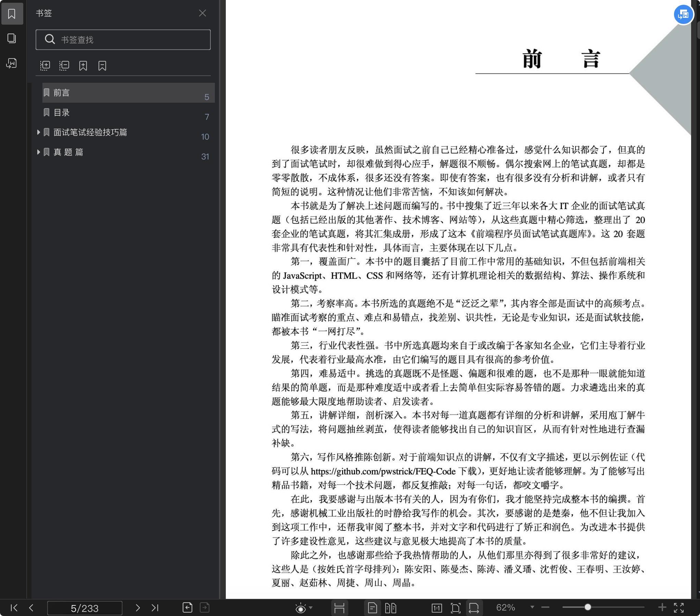
Task: Open the page thumbnails panel icon
Action: 12,38
